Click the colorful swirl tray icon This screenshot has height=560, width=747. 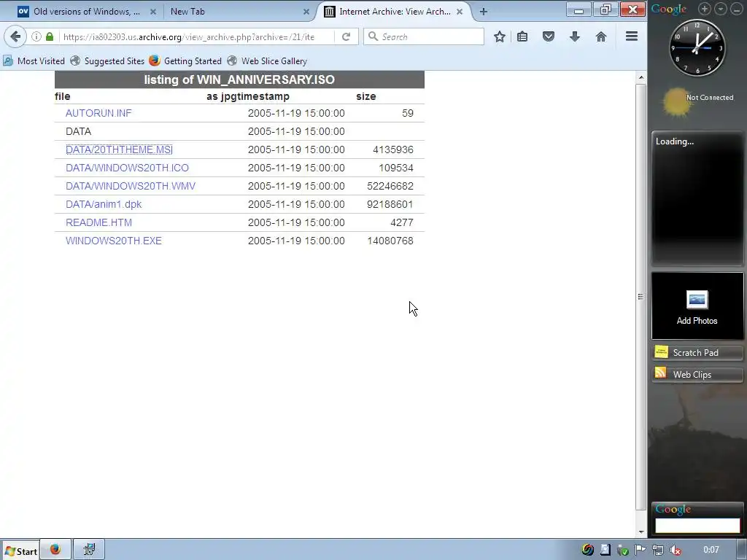(x=588, y=550)
